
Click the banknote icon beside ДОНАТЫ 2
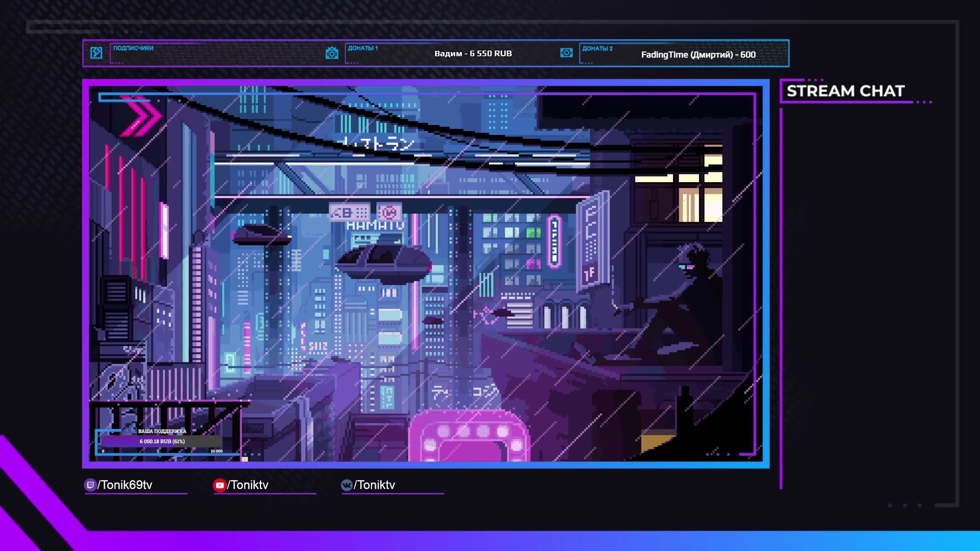click(566, 53)
